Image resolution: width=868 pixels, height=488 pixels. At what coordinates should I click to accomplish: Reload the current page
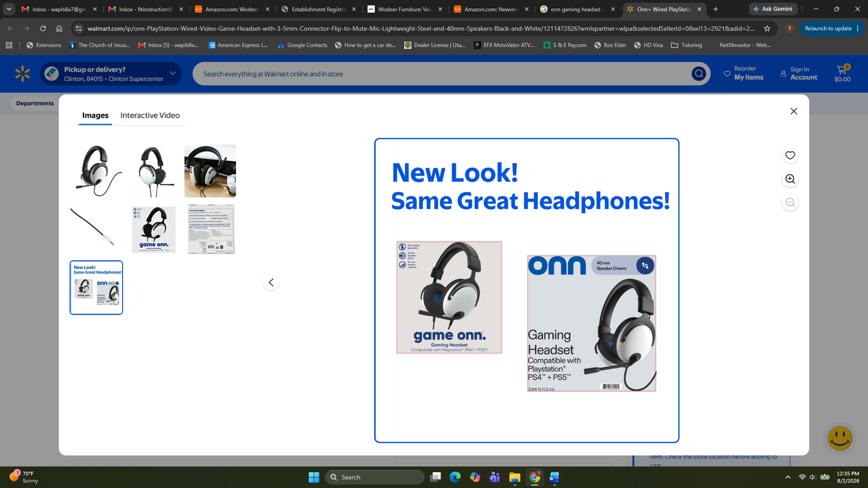[x=43, y=28]
